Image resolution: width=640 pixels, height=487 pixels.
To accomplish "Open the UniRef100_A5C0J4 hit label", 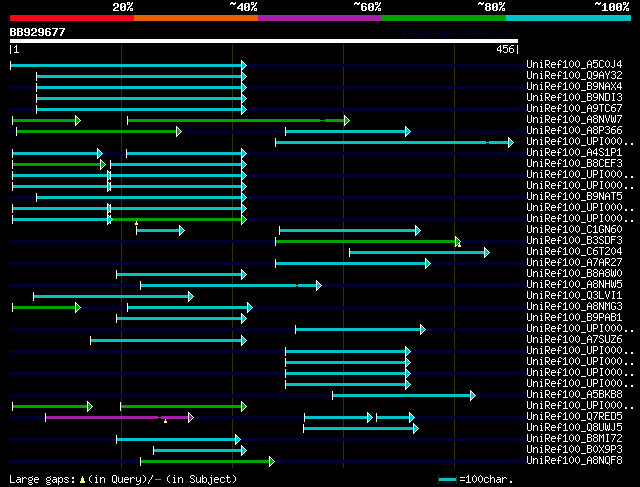I will (574, 64).
